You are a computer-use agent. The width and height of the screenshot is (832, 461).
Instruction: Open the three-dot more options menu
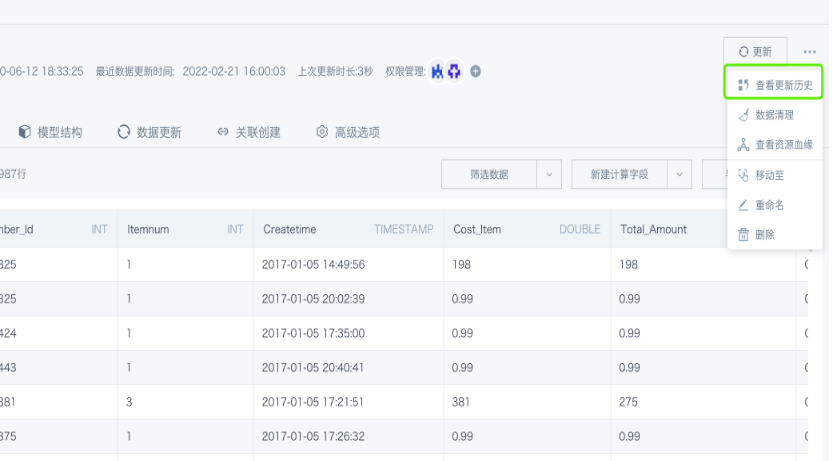point(809,51)
